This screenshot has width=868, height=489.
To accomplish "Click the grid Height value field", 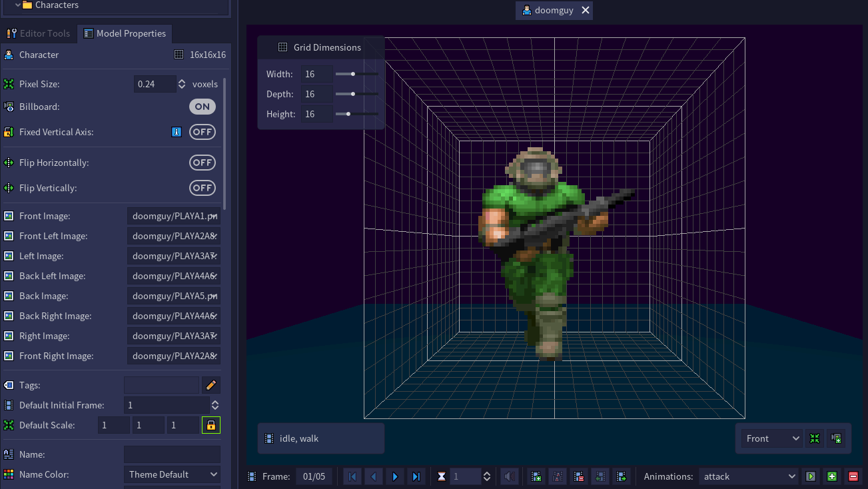I will [316, 114].
